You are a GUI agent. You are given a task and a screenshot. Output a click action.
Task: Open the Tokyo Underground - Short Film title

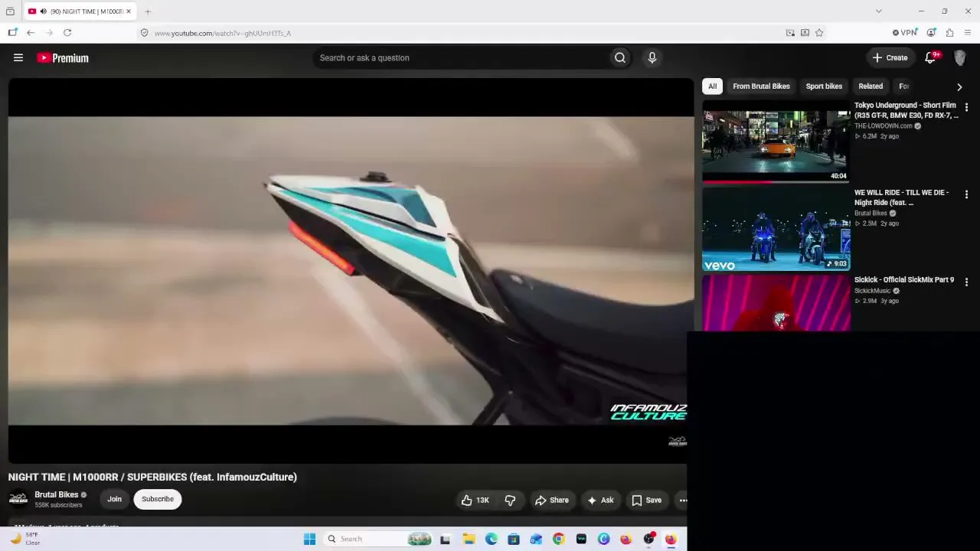click(x=906, y=110)
